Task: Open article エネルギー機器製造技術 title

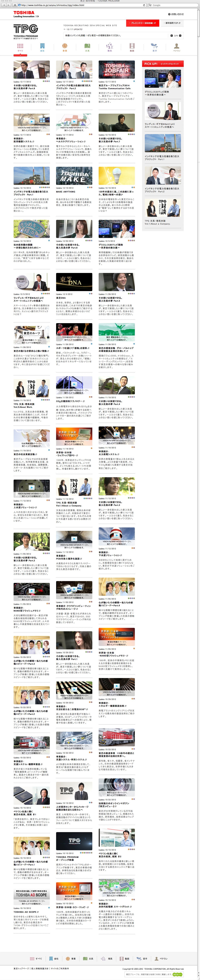Action: (113, 704)
